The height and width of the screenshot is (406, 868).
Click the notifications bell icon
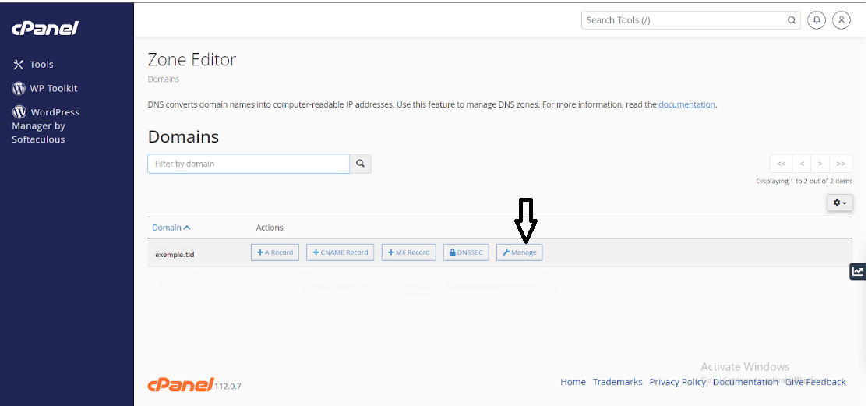(817, 20)
